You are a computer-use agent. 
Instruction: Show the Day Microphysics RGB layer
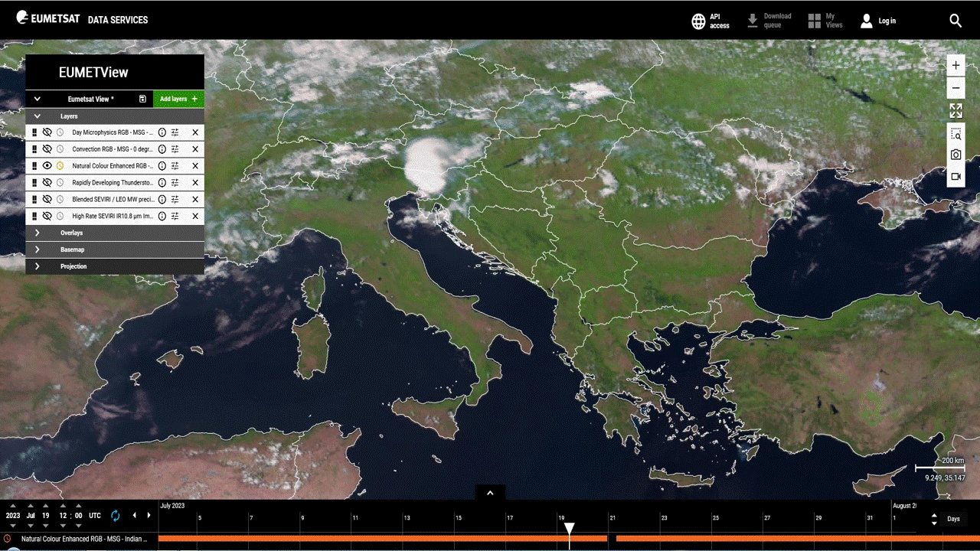point(47,132)
